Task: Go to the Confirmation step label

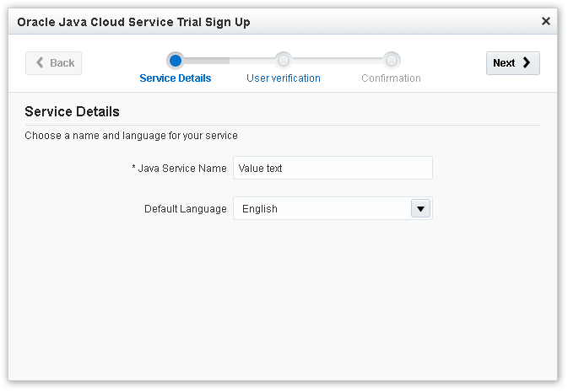Action: click(x=391, y=78)
